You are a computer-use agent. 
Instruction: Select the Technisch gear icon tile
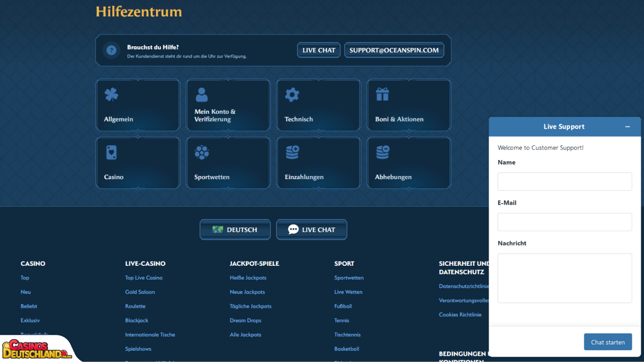pyautogui.click(x=319, y=105)
